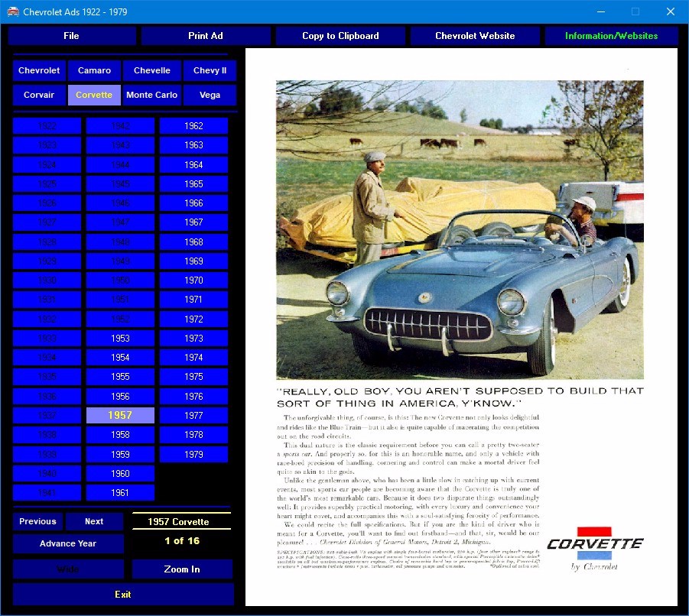Click the Print Ad button
Screen dimensions: 689x616
coord(205,36)
